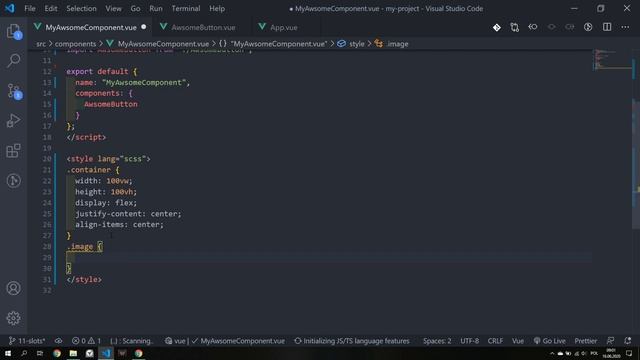This screenshot has height=360, width=640.
Task: Click the Go Live broadcast button
Action: (549, 340)
